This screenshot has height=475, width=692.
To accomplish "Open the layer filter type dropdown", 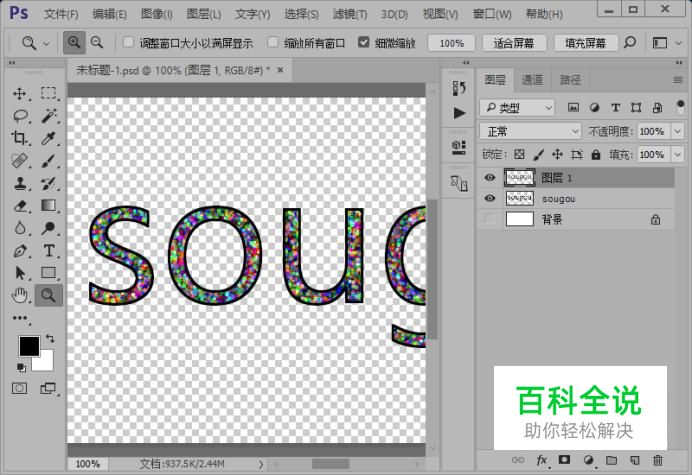I will pos(517,108).
